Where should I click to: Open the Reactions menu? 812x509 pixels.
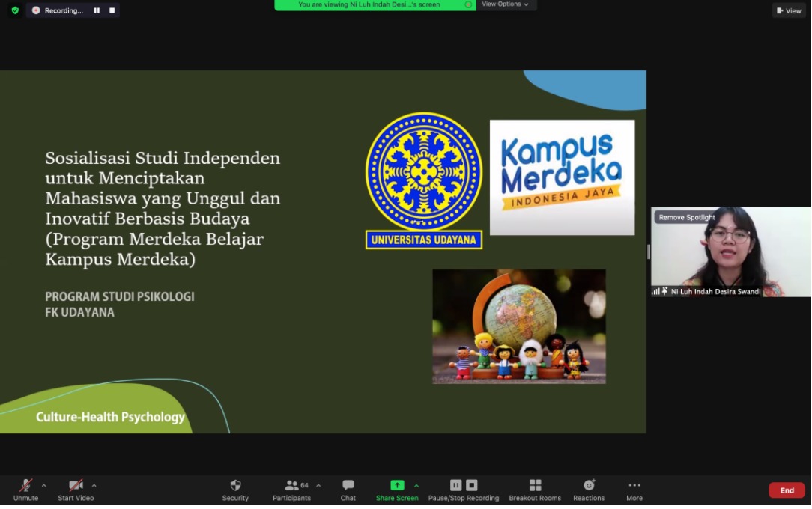point(589,490)
